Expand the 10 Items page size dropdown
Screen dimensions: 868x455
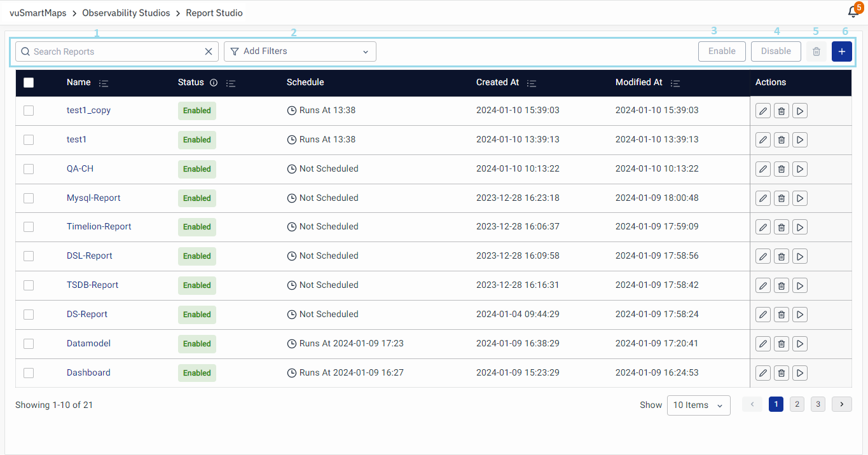698,405
